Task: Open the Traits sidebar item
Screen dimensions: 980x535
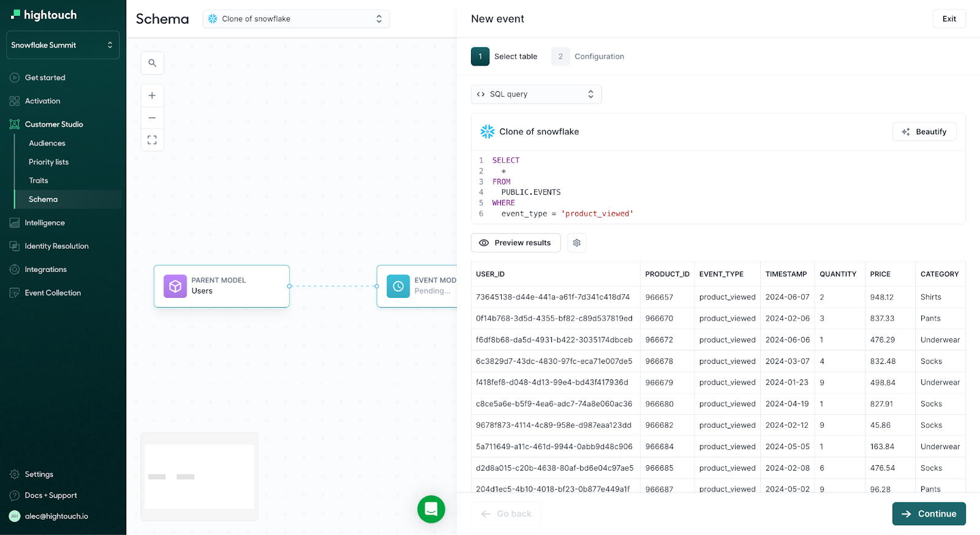Action: pos(39,181)
